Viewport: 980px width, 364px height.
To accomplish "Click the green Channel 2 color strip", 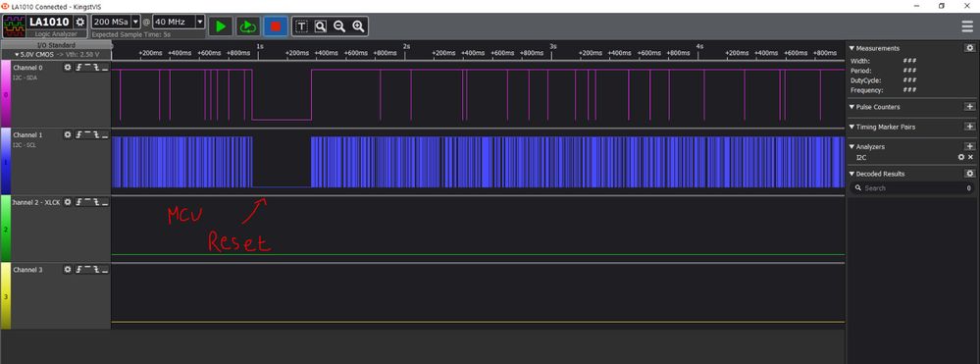I will point(6,229).
